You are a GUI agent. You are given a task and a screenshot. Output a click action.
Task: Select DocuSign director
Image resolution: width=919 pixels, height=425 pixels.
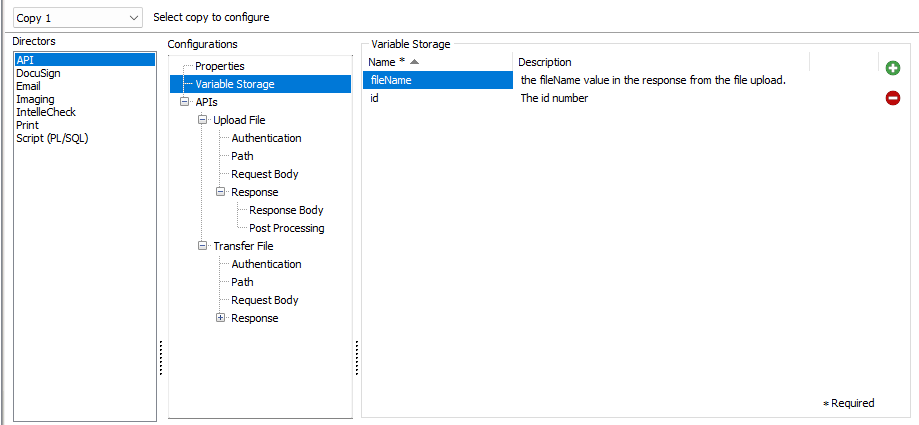(x=38, y=73)
